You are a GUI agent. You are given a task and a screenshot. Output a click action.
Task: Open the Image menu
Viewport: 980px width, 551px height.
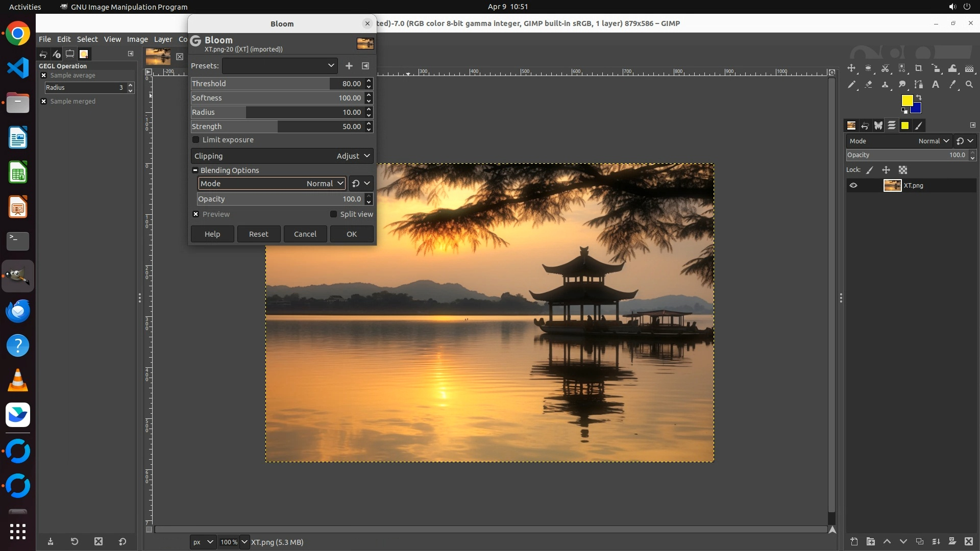pyautogui.click(x=137, y=39)
